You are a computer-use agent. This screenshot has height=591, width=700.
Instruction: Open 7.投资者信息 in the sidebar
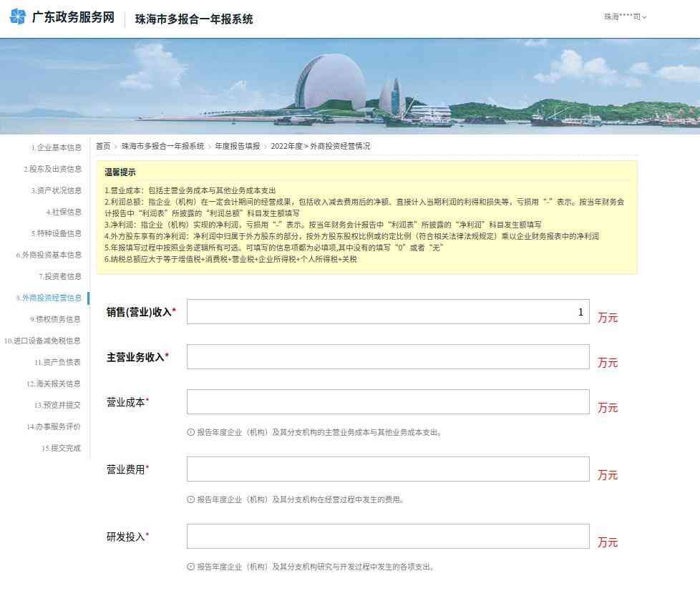[59, 276]
